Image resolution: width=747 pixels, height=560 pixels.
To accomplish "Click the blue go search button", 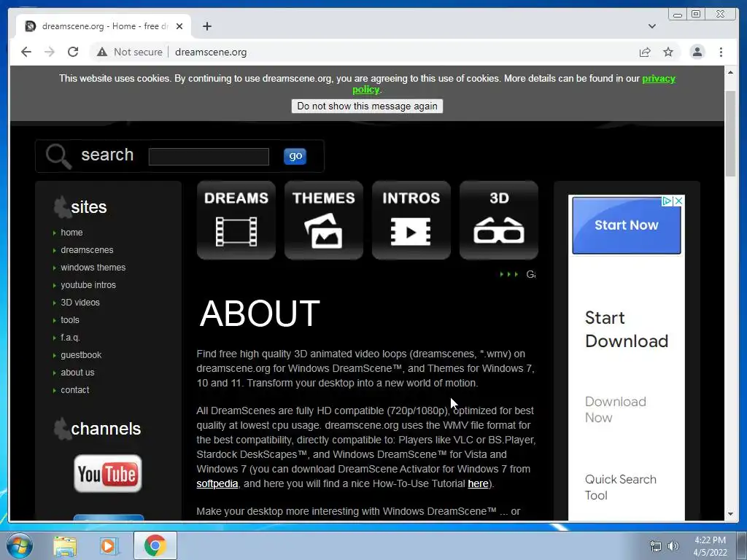I will click(295, 156).
